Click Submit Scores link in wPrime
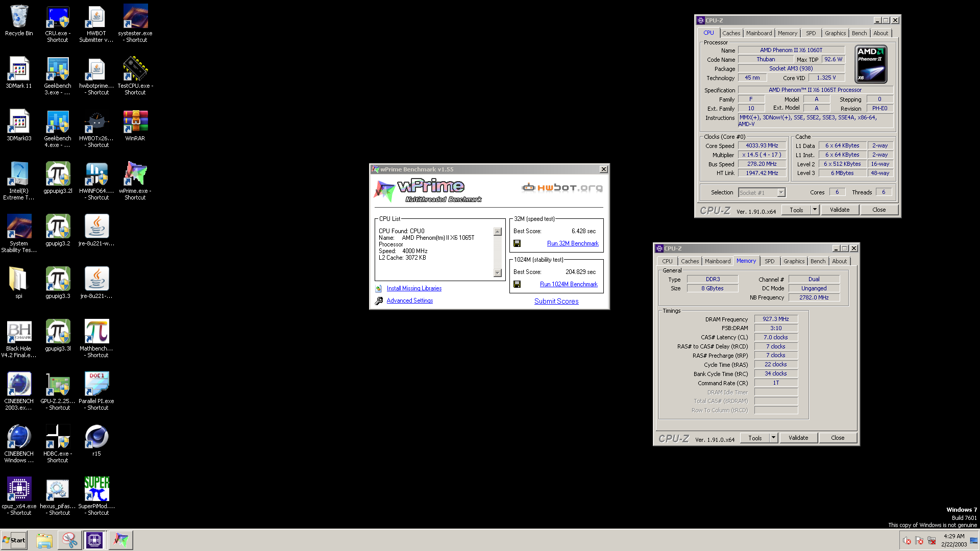 coord(556,302)
